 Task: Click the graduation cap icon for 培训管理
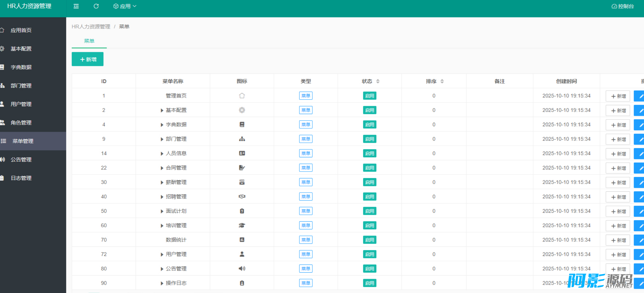(x=242, y=225)
